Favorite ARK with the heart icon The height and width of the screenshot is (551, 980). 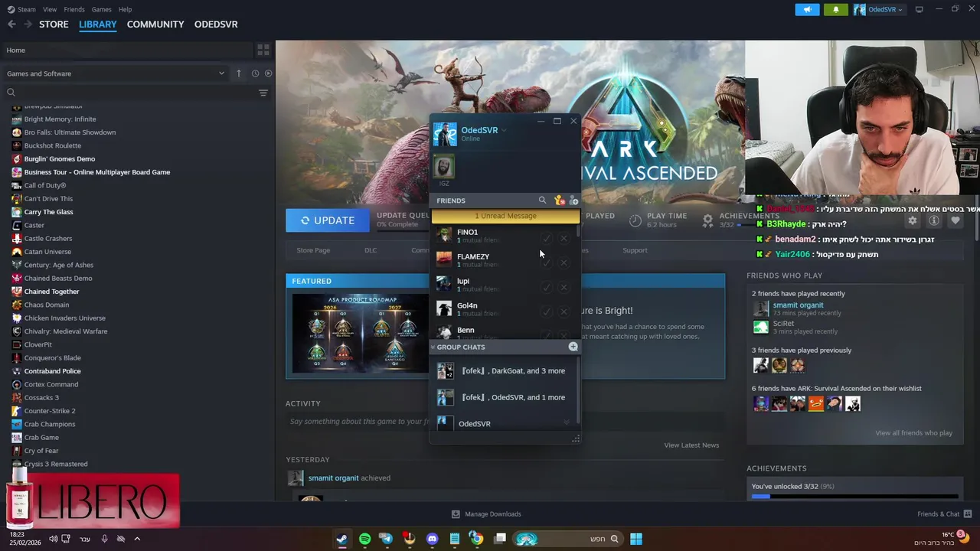tap(955, 220)
